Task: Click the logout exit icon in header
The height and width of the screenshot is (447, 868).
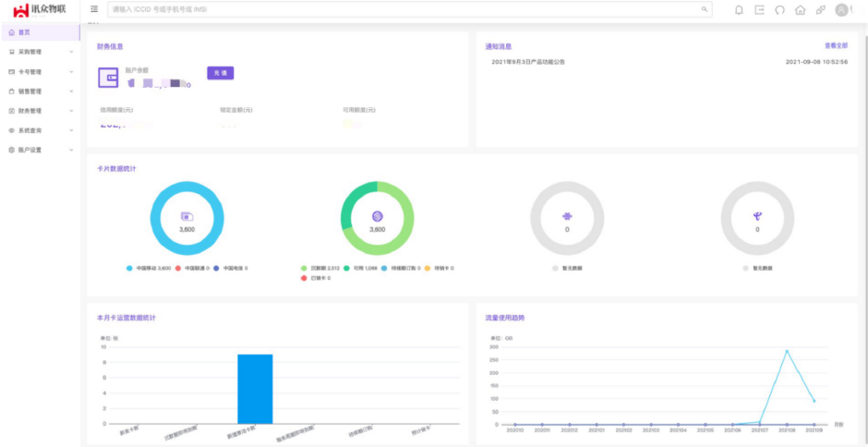Action: click(x=759, y=10)
